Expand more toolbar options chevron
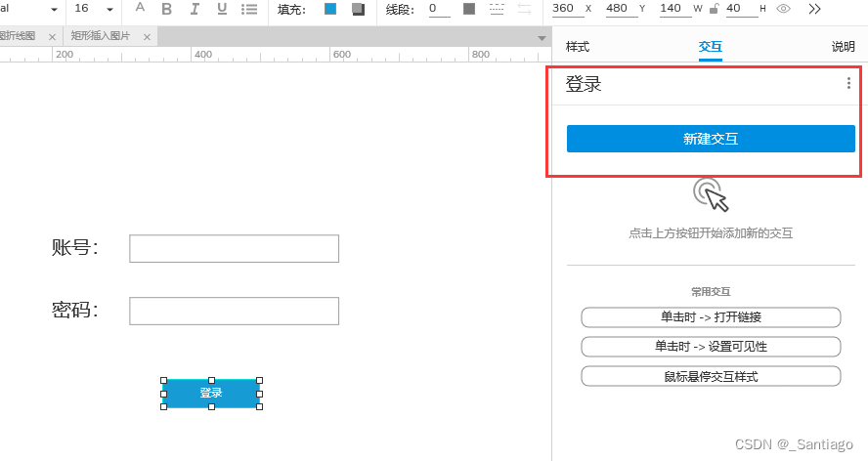Viewport: 868px width, 461px height. [x=814, y=9]
